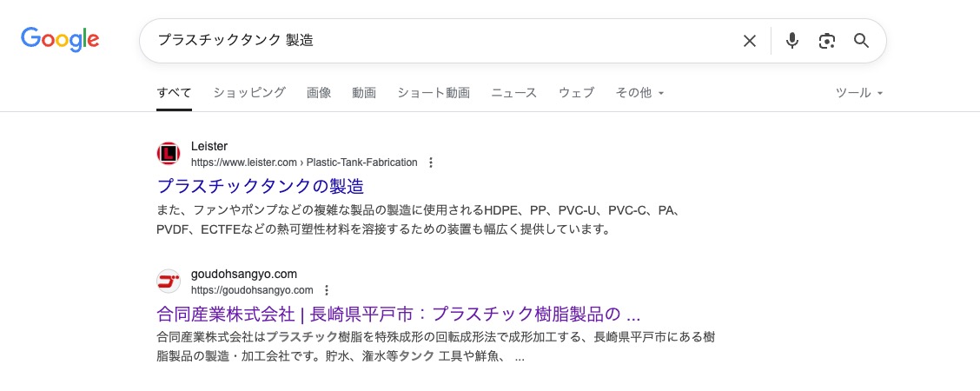Click the goudohsangyo.com site name
Screen dimensions: 980x391
coord(244,275)
